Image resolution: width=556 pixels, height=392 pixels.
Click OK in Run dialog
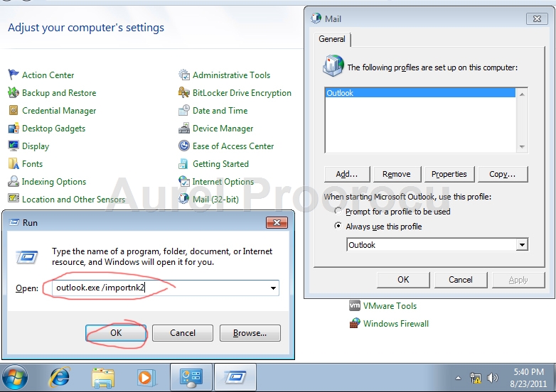tap(116, 333)
